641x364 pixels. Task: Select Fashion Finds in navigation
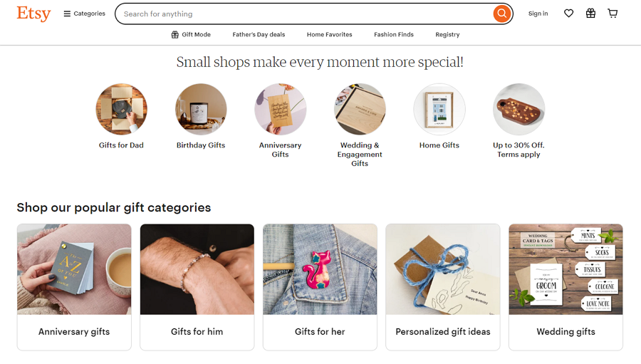click(394, 34)
